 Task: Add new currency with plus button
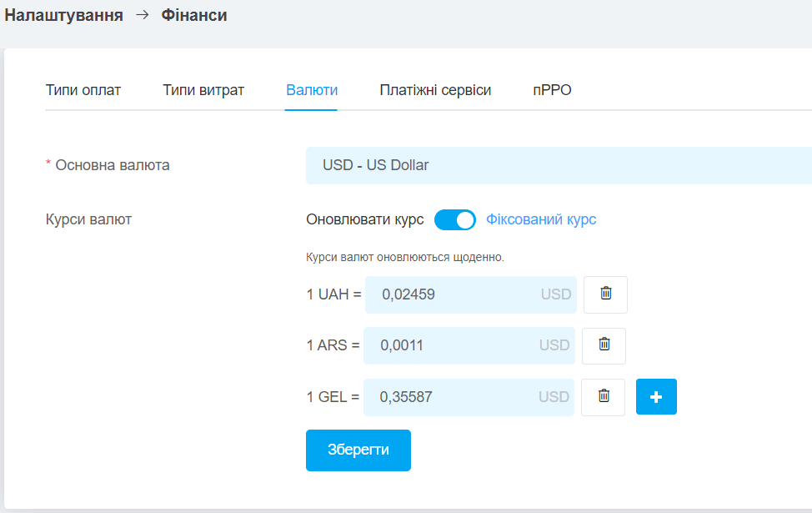pos(656,397)
